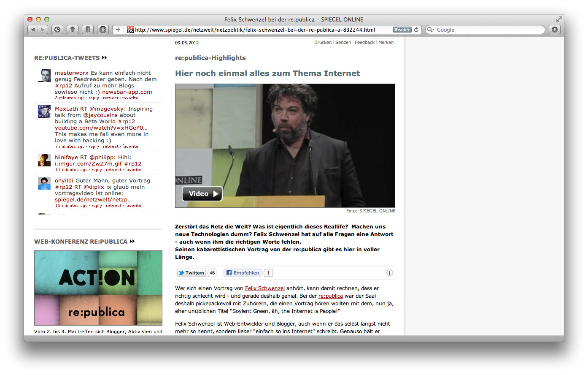
Task: Open the i.imgur.com/ZwZ7m.gif link
Action: coord(88,163)
